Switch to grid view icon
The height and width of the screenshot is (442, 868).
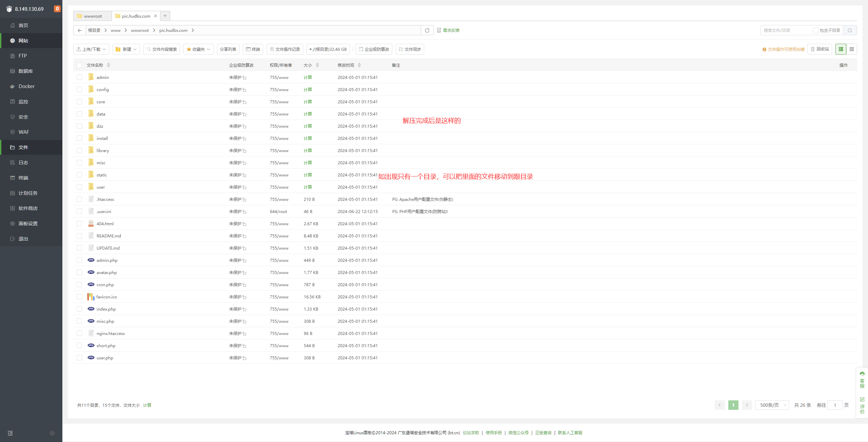[851, 49]
